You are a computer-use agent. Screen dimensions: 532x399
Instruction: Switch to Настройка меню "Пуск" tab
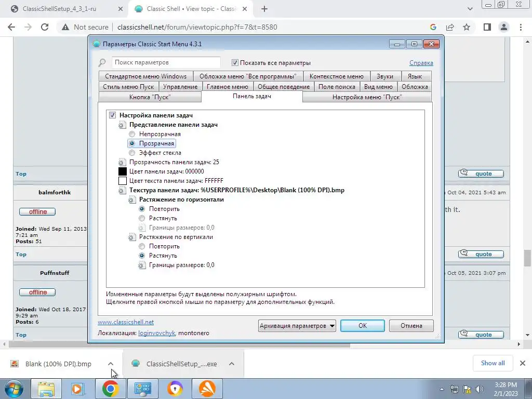[x=367, y=97]
